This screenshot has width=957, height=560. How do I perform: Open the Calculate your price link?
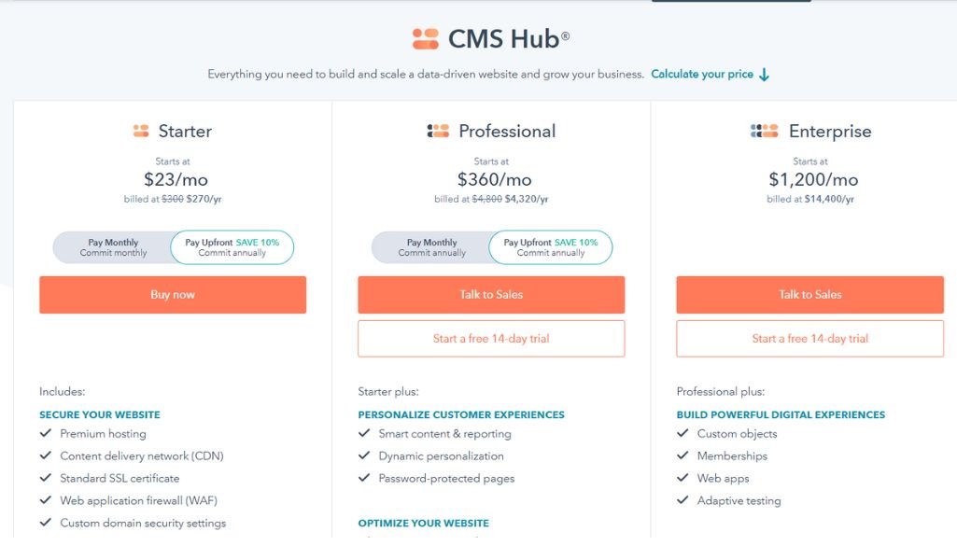tap(702, 75)
